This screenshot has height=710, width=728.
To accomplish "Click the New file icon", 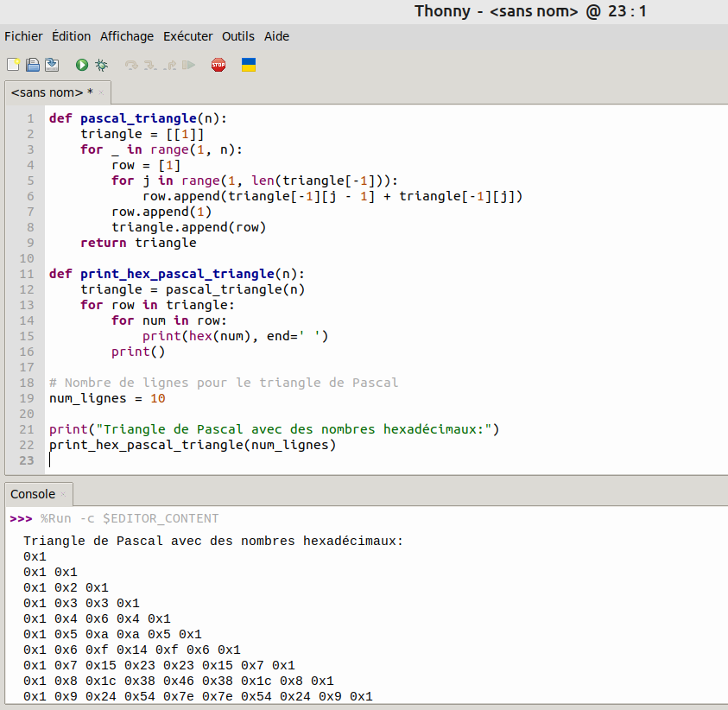I will [x=14, y=65].
